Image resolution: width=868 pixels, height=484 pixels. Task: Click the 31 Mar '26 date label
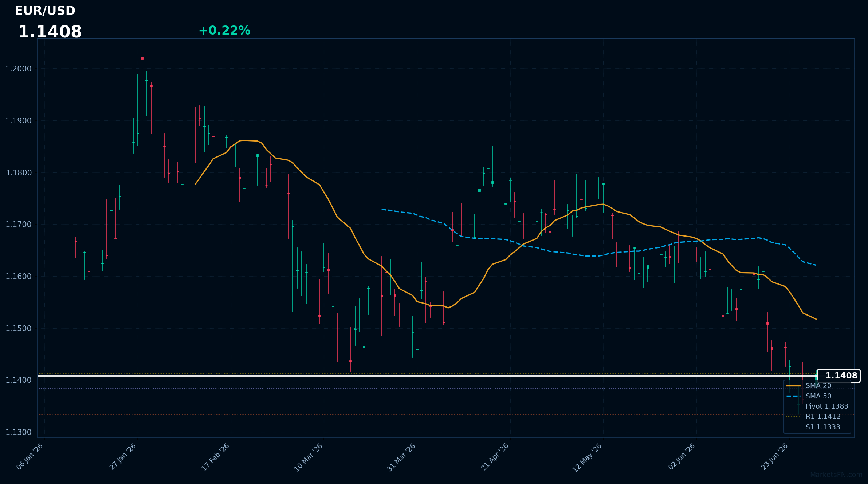(x=402, y=457)
